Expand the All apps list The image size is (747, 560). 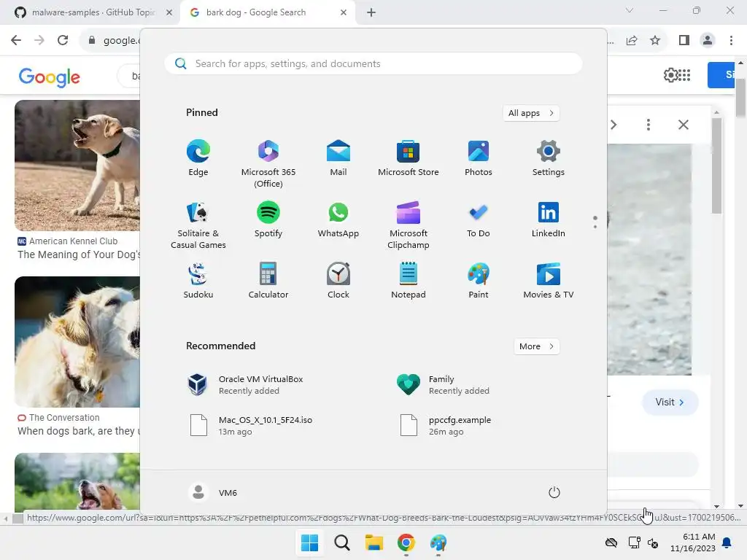[531, 113]
